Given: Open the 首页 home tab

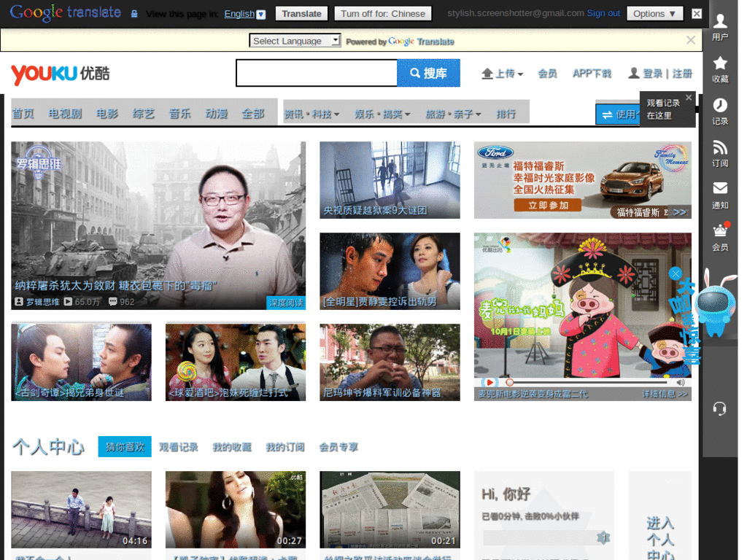Looking at the screenshot, I should pos(23,113).
